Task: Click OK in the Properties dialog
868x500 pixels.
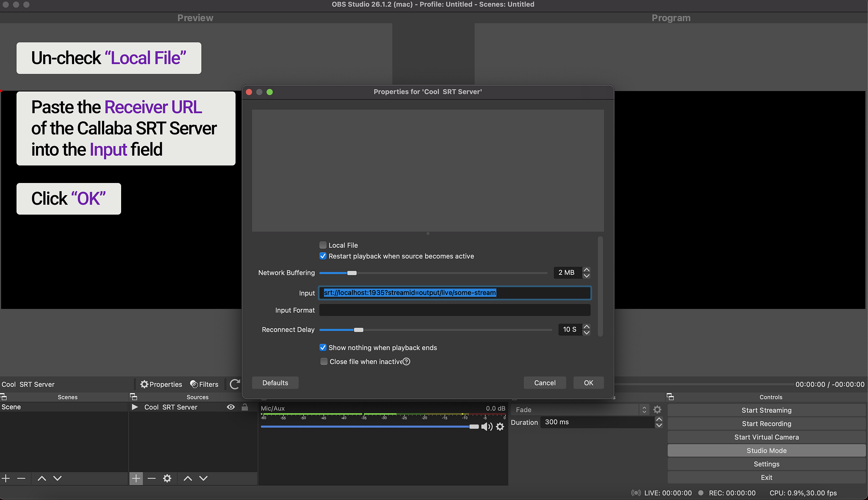Action: 589,383
